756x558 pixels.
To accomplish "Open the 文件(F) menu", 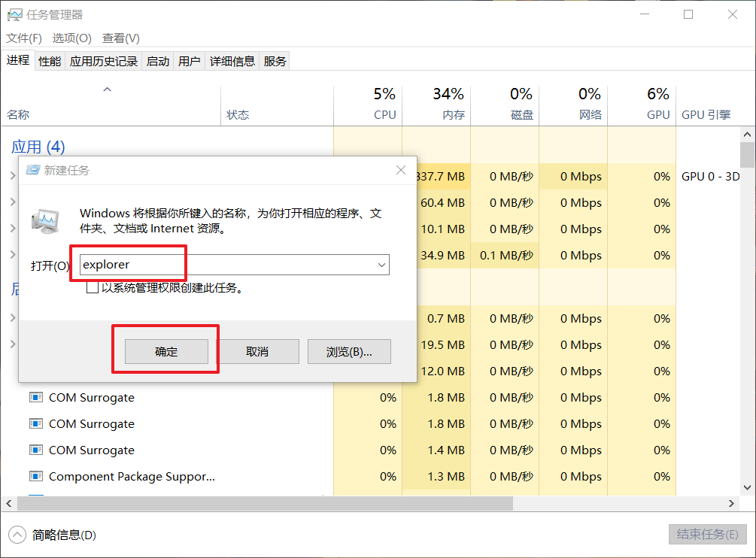I will pyautogui.click(x=24, y=38).
